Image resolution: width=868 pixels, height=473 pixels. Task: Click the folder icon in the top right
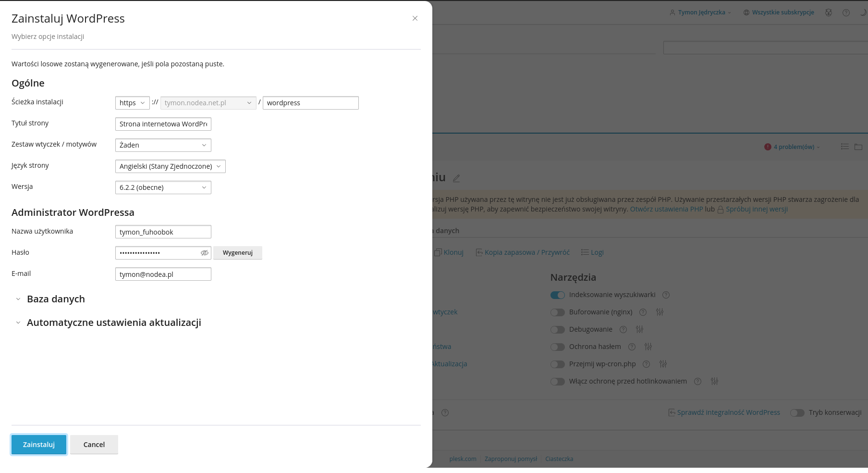[x=858, y=147]
